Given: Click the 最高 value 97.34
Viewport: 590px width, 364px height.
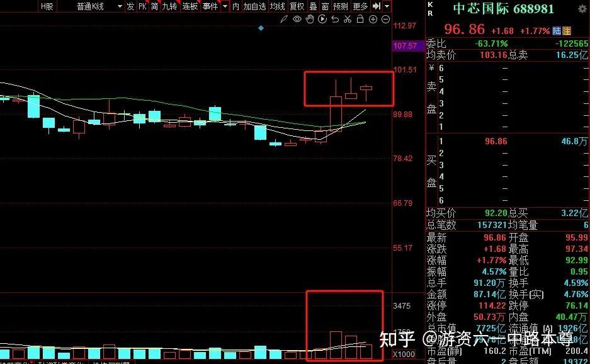Looking at the screenshot, I should click(576, 249).
